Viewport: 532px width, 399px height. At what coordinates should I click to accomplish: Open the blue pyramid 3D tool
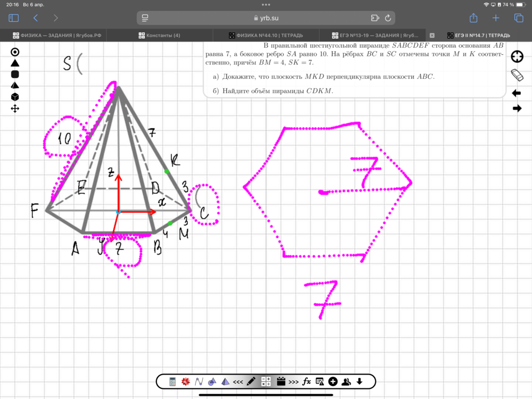[225, 381]
